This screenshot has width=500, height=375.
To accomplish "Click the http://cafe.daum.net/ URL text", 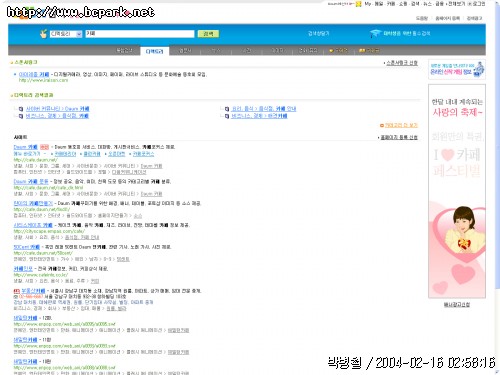I will click(35, 160).
